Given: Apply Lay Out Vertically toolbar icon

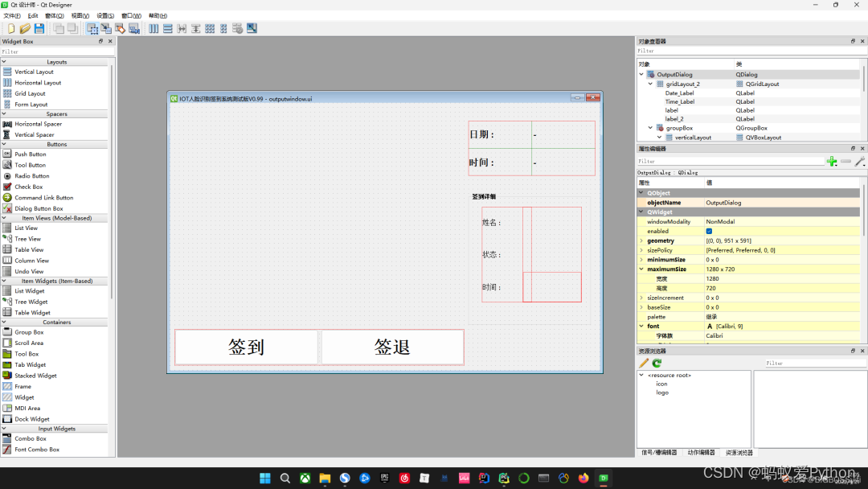Looking at the screenshot, I should tap(168, 28).
